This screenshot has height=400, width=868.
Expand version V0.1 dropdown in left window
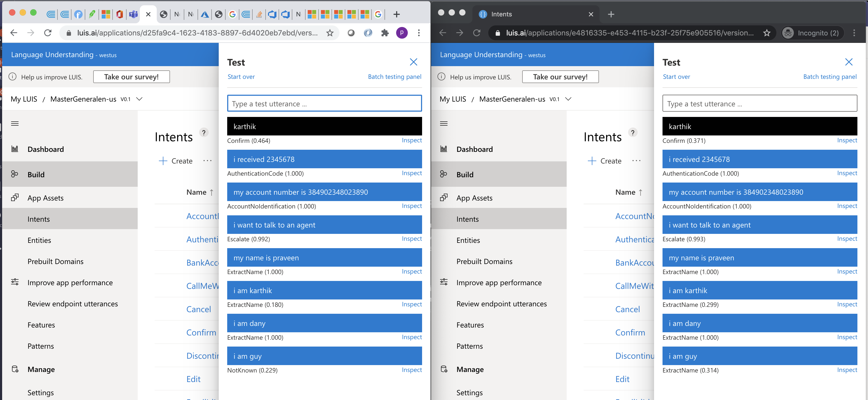click(139, 99)
